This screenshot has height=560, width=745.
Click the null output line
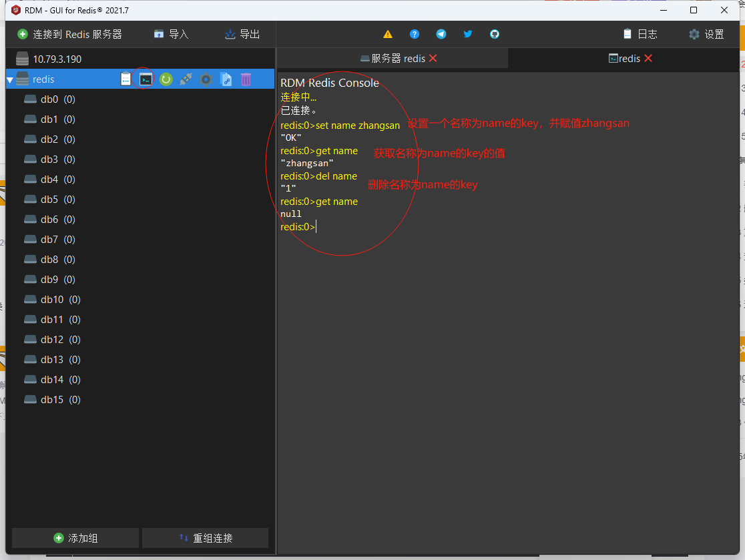291,214
